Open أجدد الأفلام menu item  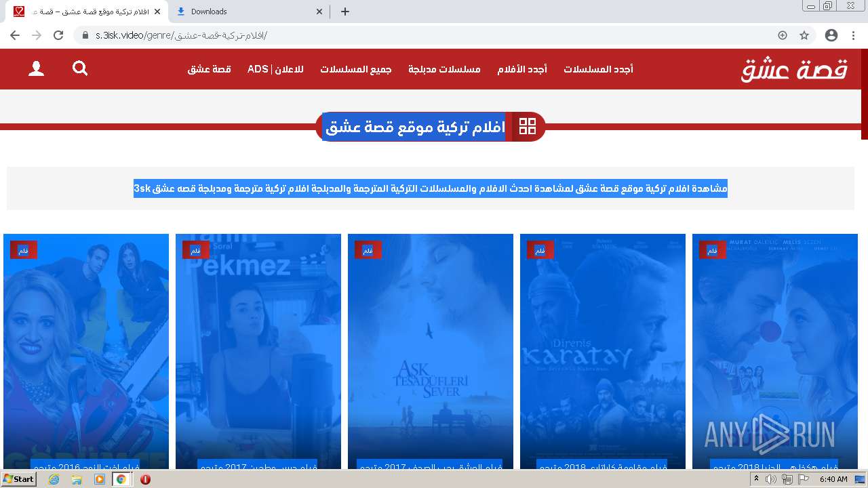point(522,69)
